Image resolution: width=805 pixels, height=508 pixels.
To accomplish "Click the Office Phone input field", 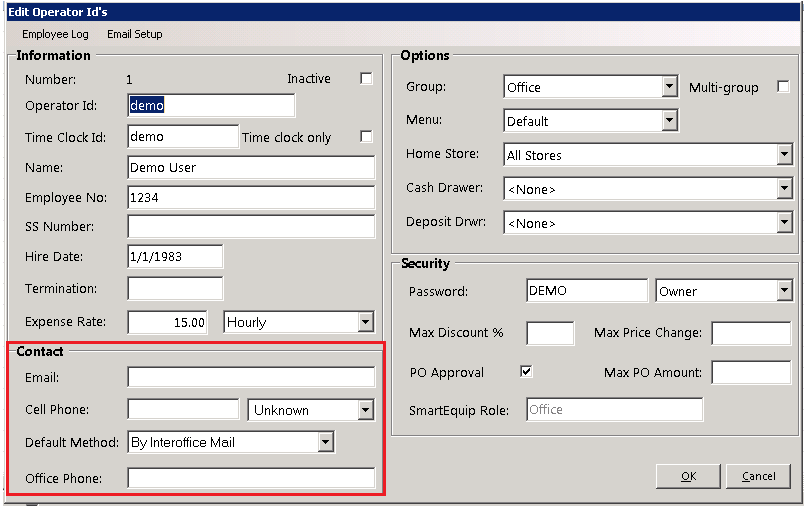I will pyautogui.click(x=251, y=478).
